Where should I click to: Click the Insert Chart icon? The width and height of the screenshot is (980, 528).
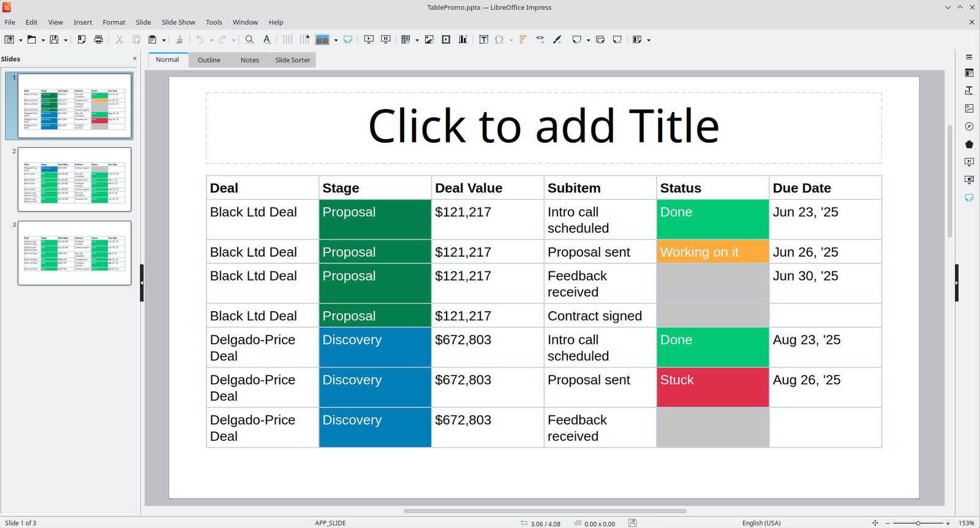point(463,39)
